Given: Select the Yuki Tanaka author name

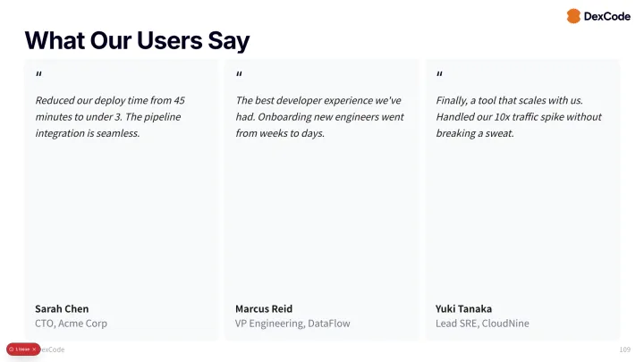Looking at the screenshot, I should [463, 308].
